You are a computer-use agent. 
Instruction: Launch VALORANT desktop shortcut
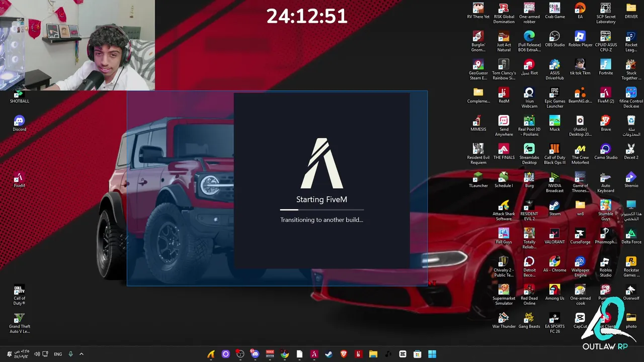click(554, 236)
